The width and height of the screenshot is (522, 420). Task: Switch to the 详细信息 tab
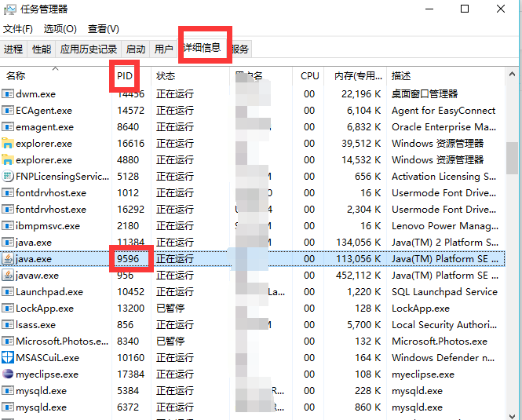[x=202, y=48]
